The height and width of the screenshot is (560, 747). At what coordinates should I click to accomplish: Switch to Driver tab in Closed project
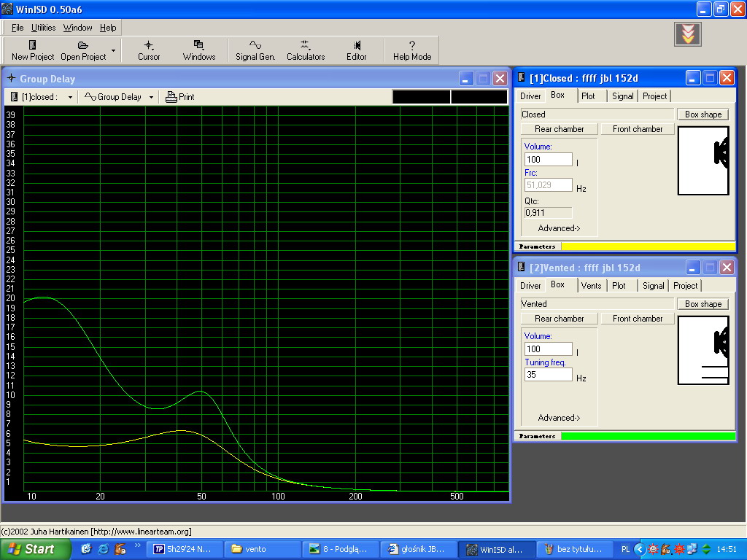click(530, 96)
